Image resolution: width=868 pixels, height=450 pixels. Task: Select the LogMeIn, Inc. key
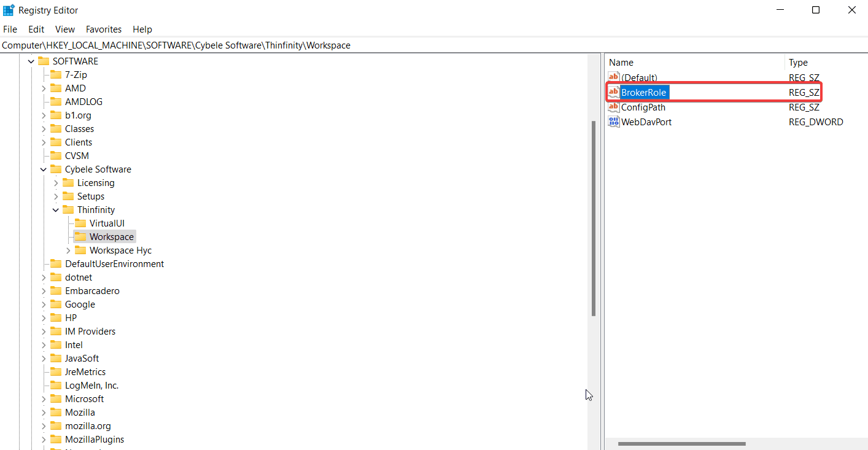tap(92, 386)
